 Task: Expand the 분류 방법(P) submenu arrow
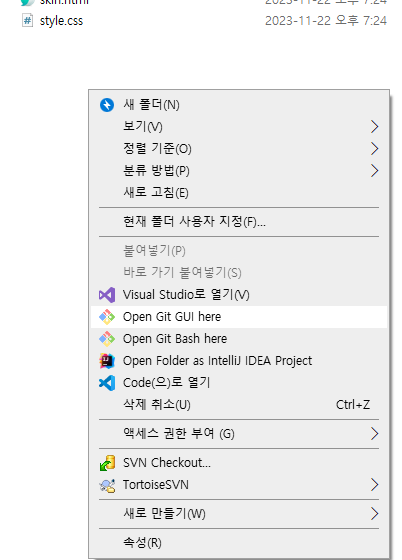point(374,171)
